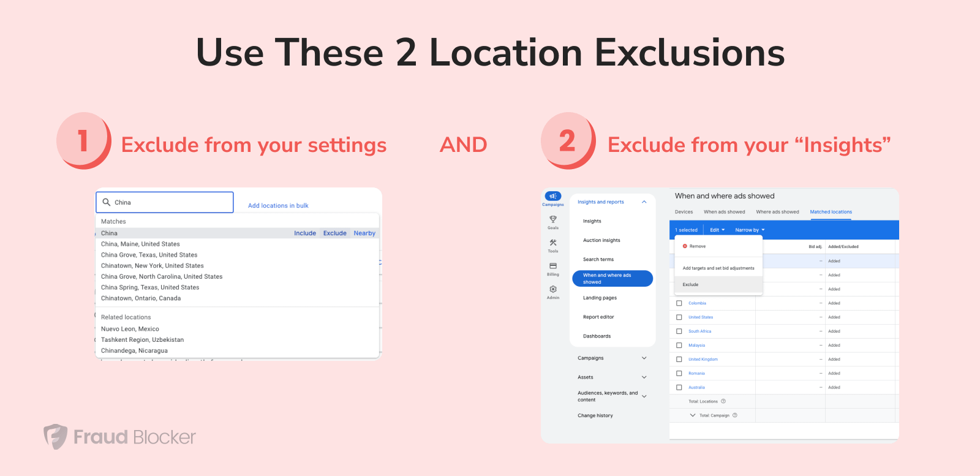The image size is (980, 476).
Task: Open the Tools wrench icon
Action: point(552,243)
